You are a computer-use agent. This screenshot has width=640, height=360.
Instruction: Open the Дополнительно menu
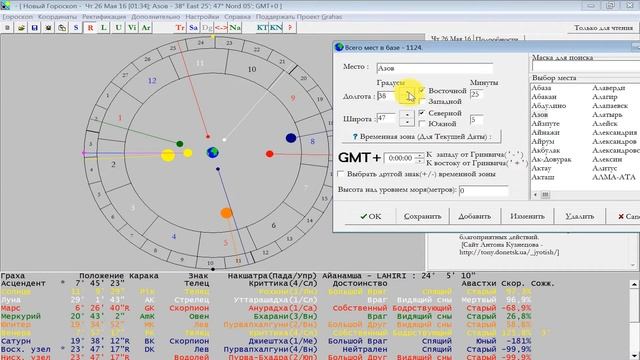(156, 17)
